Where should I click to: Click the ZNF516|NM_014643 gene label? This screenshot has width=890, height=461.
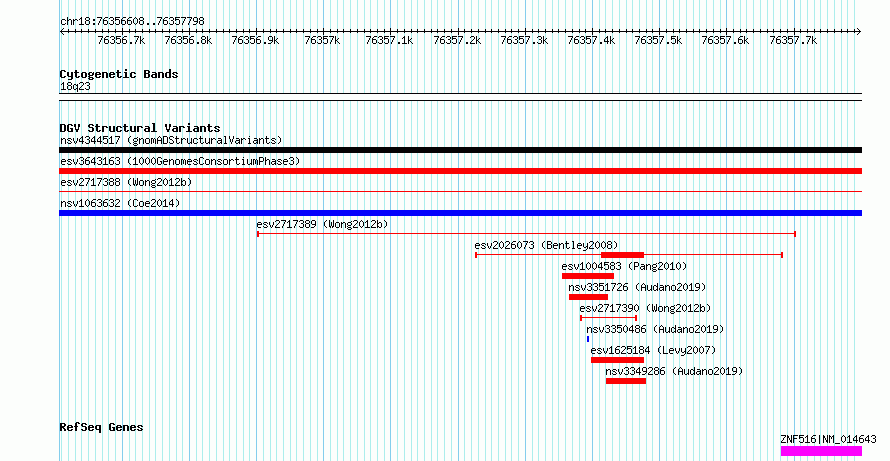828,439
